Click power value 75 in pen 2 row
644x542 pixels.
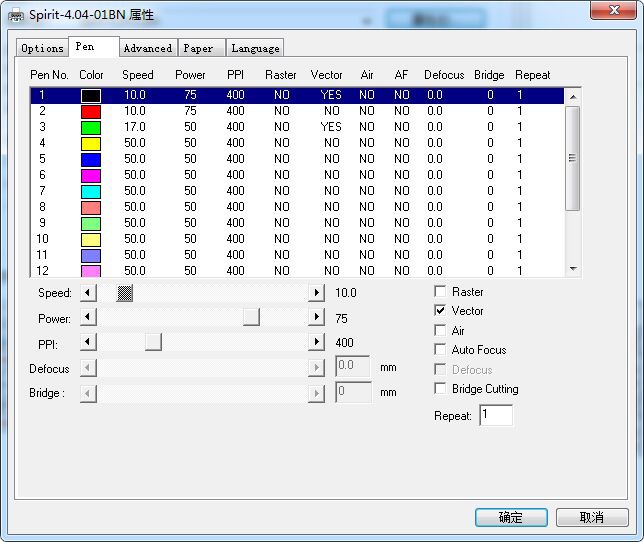click(190, 111)
